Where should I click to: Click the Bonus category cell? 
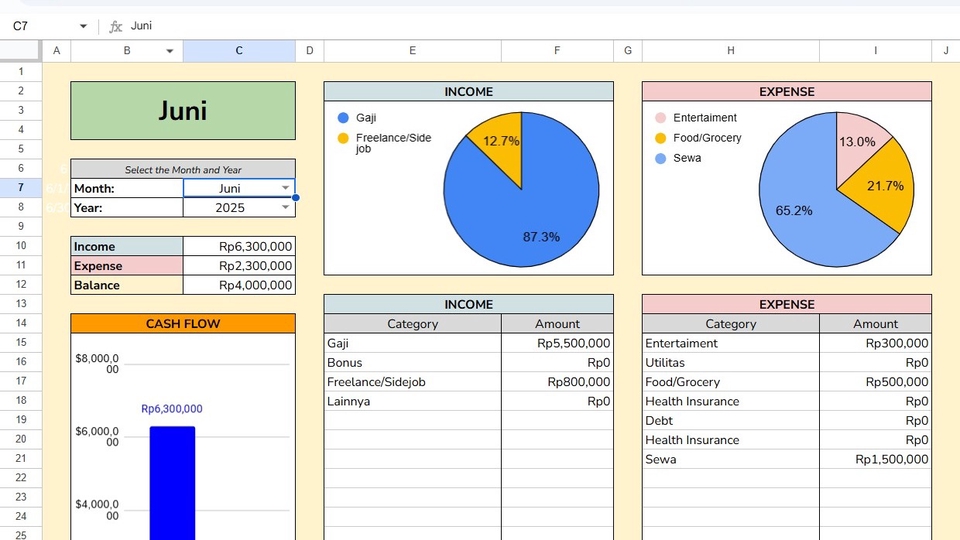[x=413, y=362]
